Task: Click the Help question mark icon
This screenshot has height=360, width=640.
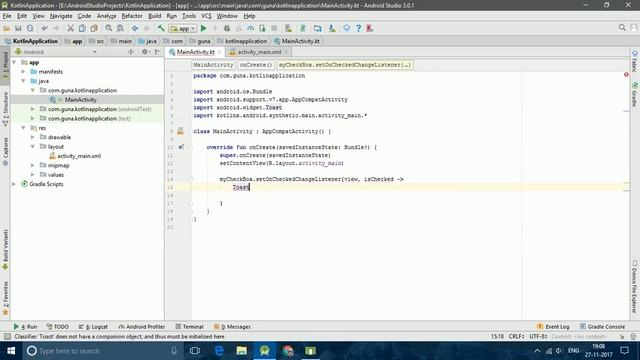Action: pos(358,28)
